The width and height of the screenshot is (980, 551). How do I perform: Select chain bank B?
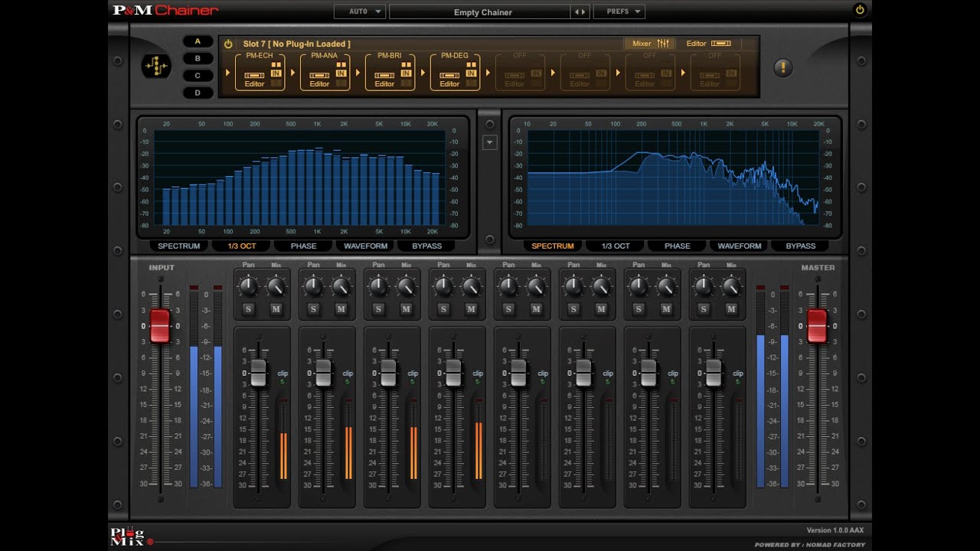[198, 58]
